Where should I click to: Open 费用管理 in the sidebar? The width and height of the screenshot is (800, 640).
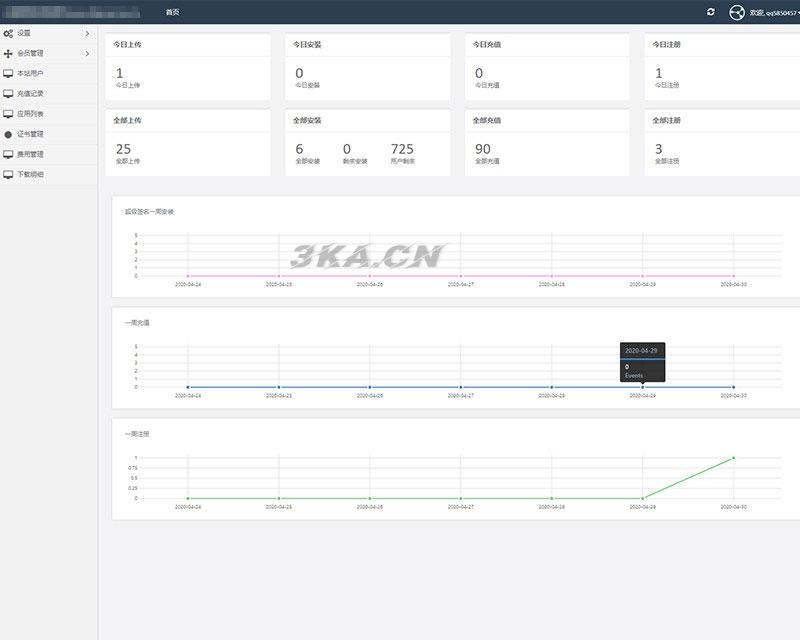[30, 154]
